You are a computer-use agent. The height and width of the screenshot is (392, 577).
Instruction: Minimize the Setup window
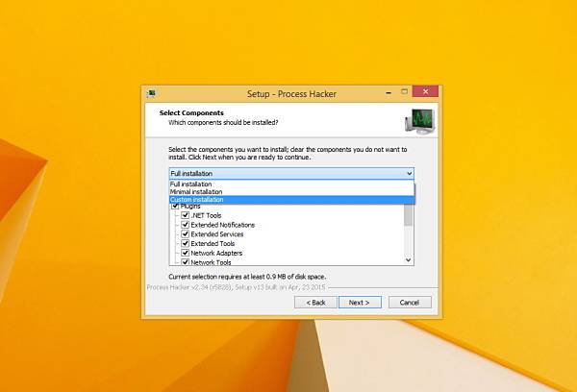pyautogui.click(x=389, y=92)
